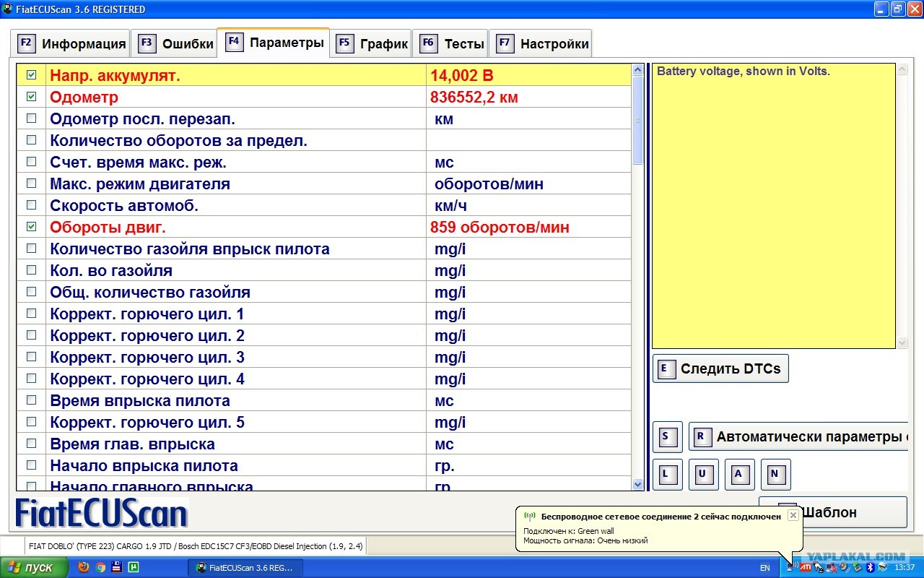Click the Шаблон button
Image resolution: width=924 pixels, height=578 pixels.
tap(832, 512)
